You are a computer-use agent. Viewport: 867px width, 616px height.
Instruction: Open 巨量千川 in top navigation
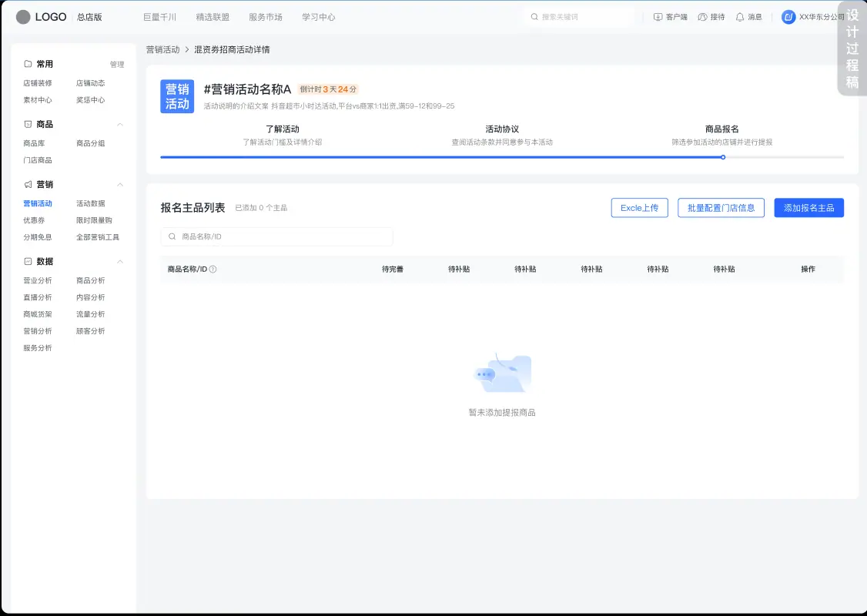point(160,17)
